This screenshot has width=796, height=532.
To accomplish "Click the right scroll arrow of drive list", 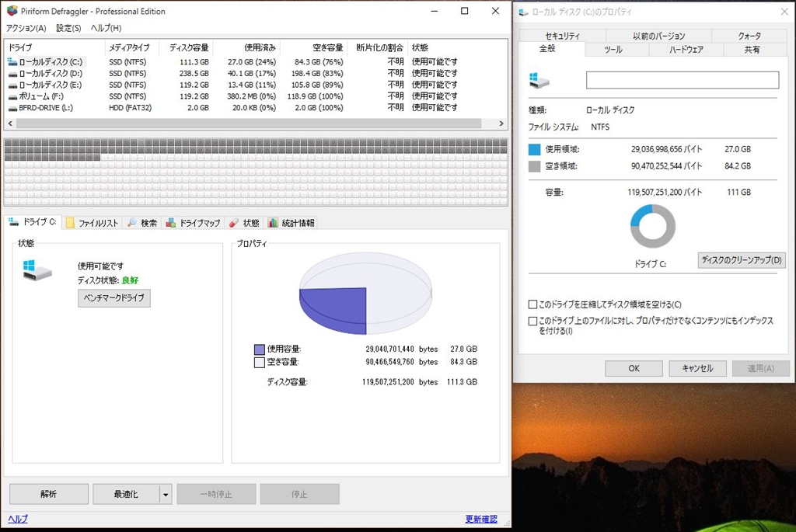I will pos(501,123).
